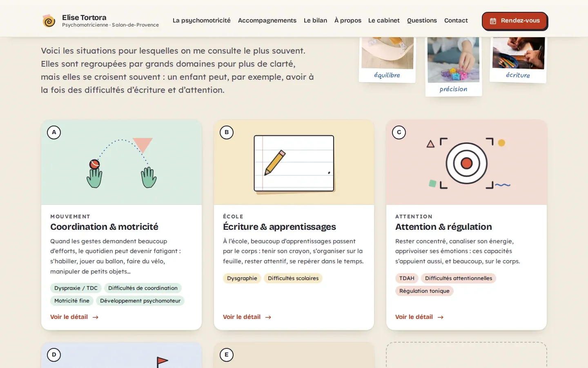
Task: Select the Dysgraphie tag
Action: click(x=242, y=278)
